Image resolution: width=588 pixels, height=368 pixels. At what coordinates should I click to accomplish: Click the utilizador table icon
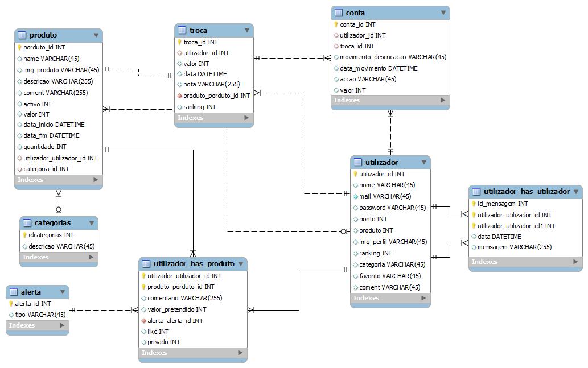pyautogui.click(x=358, y=162)
